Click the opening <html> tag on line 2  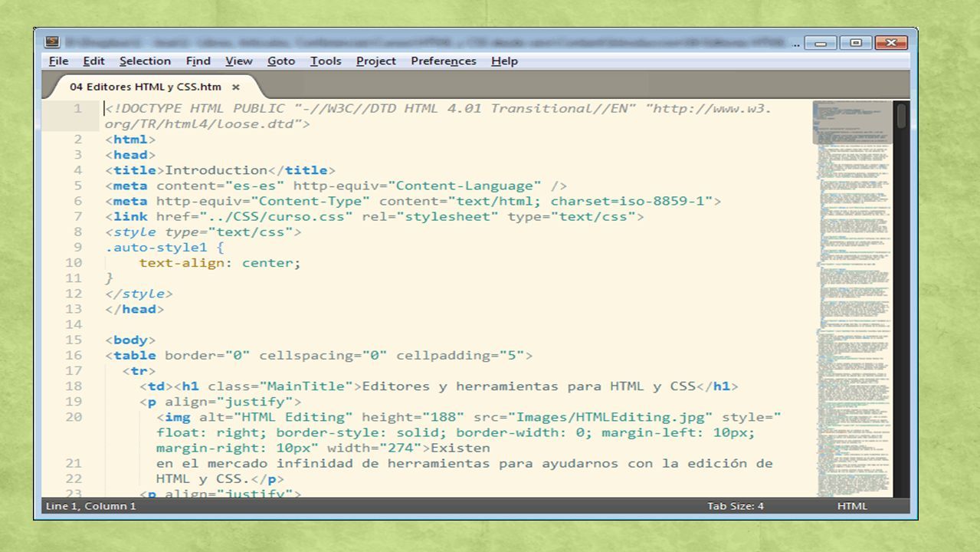click(x=130, y=140)
